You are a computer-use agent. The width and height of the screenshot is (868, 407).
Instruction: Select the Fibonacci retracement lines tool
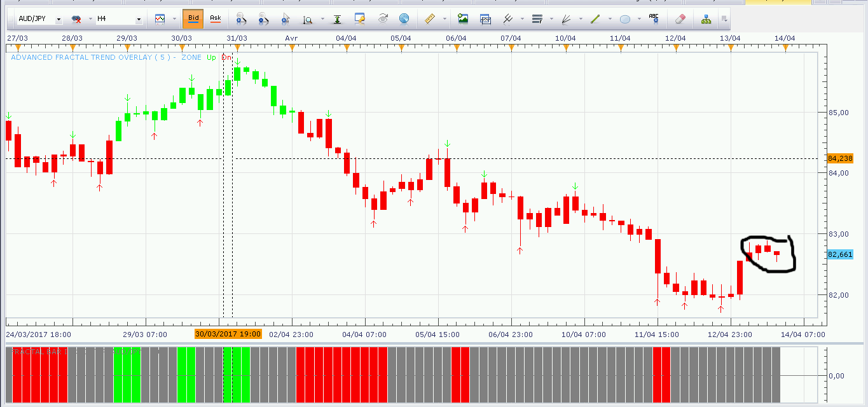pyautogui.click(x=537, y=19)
